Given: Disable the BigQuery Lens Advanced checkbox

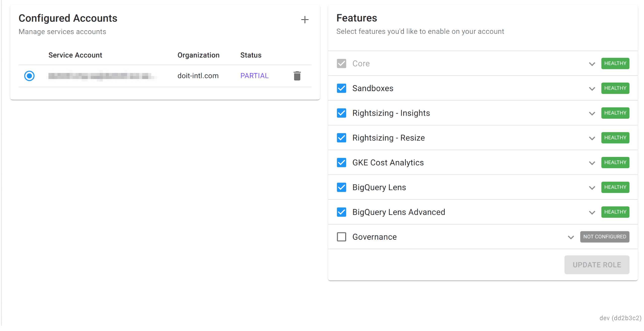Looking at the screenshot, I should [341, 212].
